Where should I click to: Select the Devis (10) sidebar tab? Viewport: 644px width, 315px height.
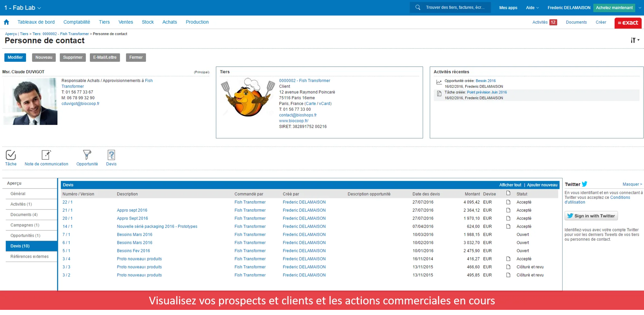(x=32, y=246)
